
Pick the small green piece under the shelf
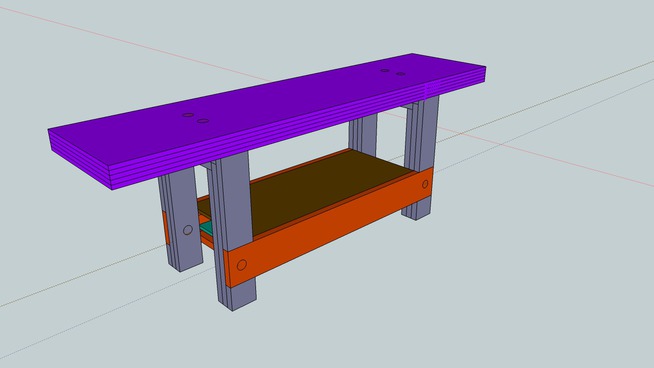(x=206, y=228)
